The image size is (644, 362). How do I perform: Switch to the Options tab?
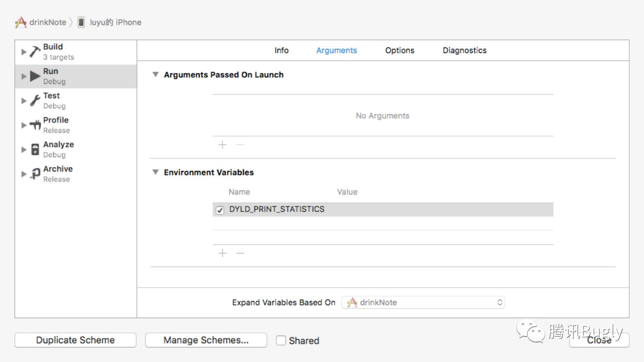point(400,50)
